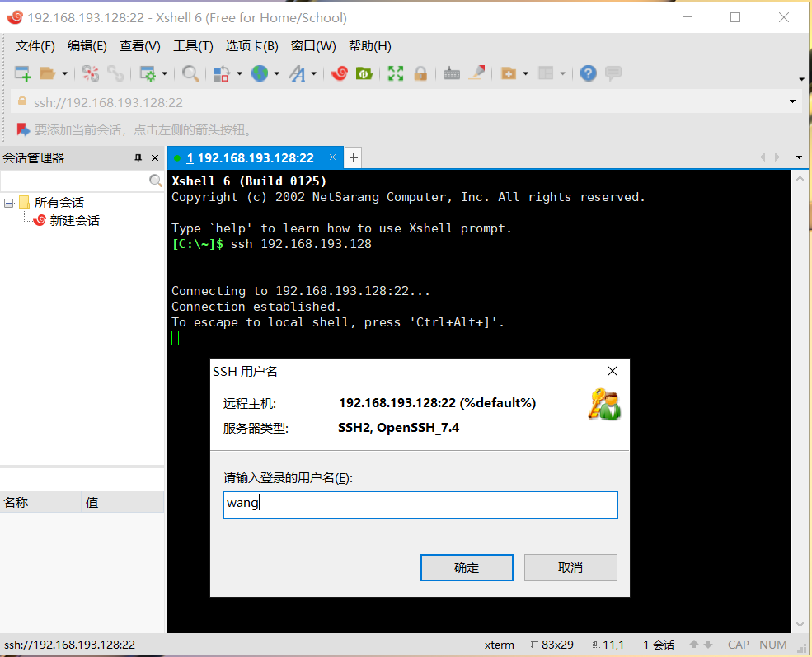Click the username input containing 'wang'

[x=420, y=504]
